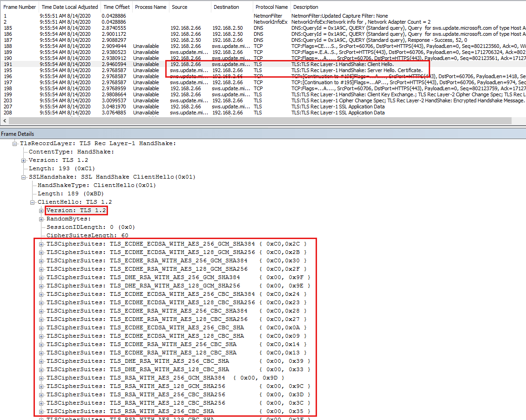The width and height of the screenshot is (526, 420).
Task: Expand the TLS_RSA_WITH_AES_256_CBC_SHA entry
Action: (40, 411)
